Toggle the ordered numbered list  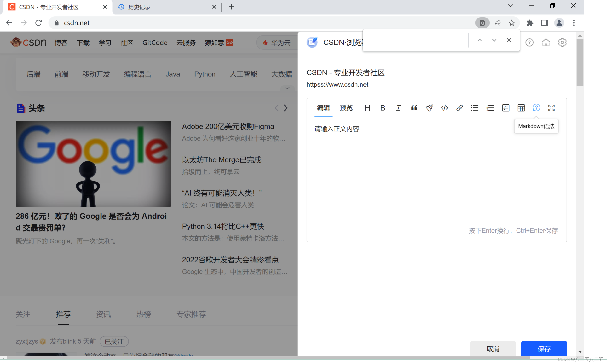(490, 108)
